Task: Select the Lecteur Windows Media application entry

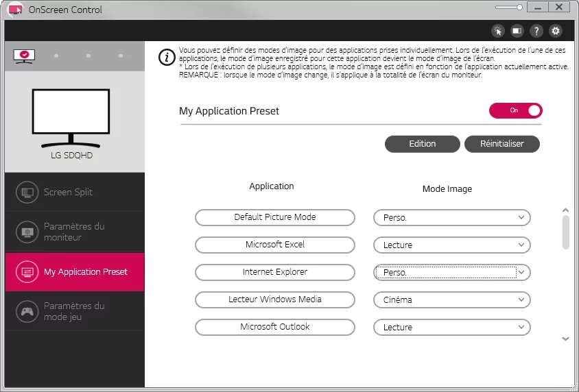Action: coord(274,299)
